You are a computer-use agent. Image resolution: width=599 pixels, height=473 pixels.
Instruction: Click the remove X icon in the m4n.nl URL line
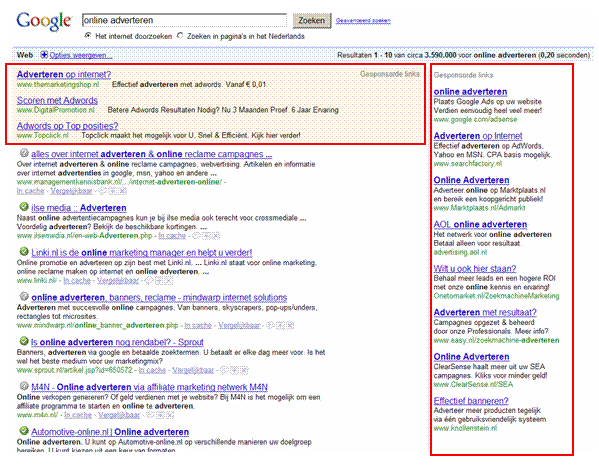[170, 415]
